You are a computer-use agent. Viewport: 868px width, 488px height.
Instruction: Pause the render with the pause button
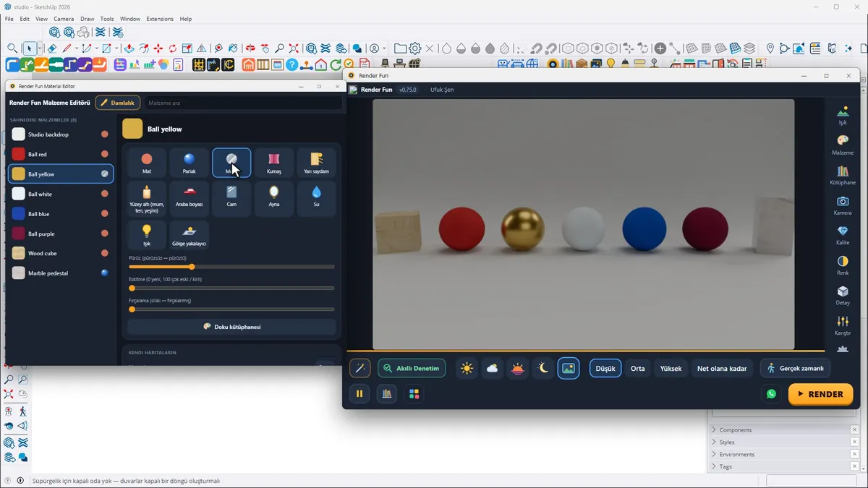[359, 394]
